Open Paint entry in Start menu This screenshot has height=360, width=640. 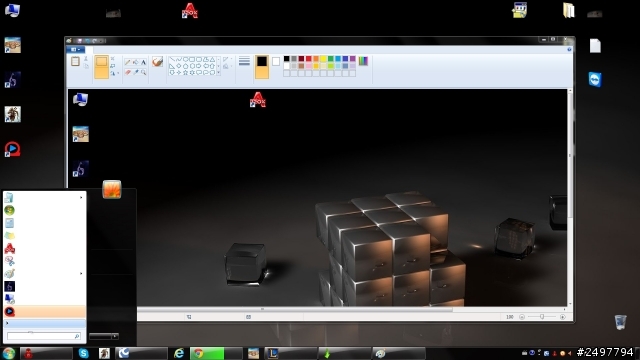tap(44, 273)
